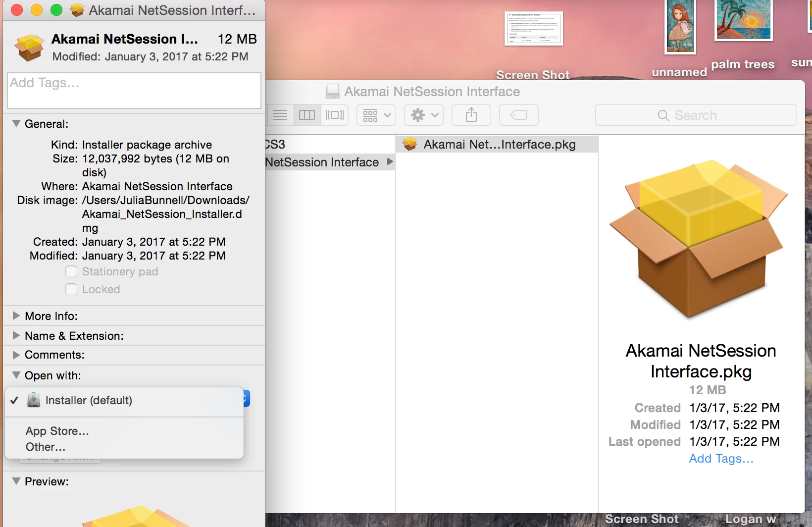
Task: Click the Finder Search field
Action: (696, 115)
